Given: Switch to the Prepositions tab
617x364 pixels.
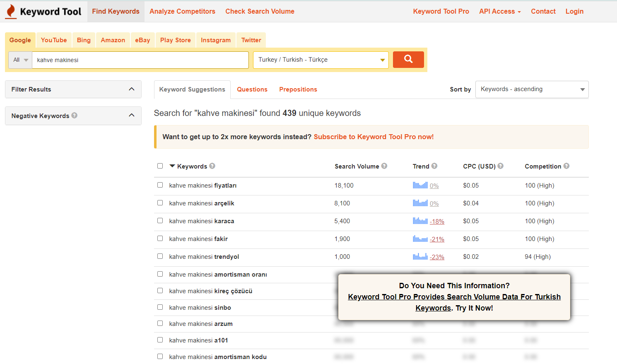Looking at the screenshot, I should 298,89.
